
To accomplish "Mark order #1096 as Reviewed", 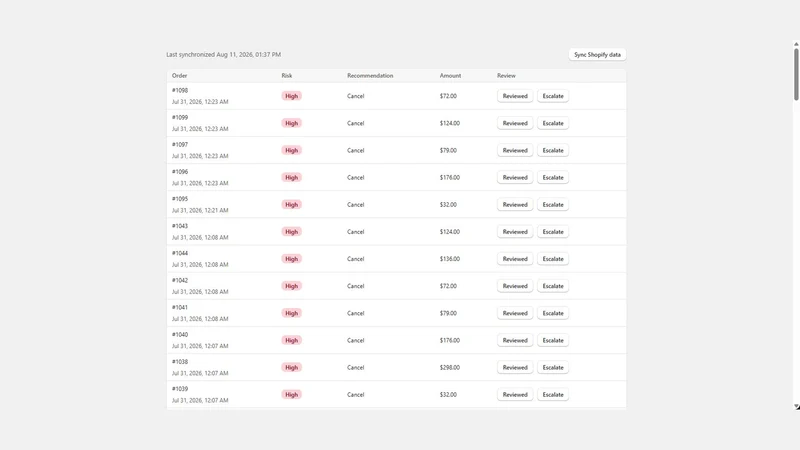I will [515, 178].
